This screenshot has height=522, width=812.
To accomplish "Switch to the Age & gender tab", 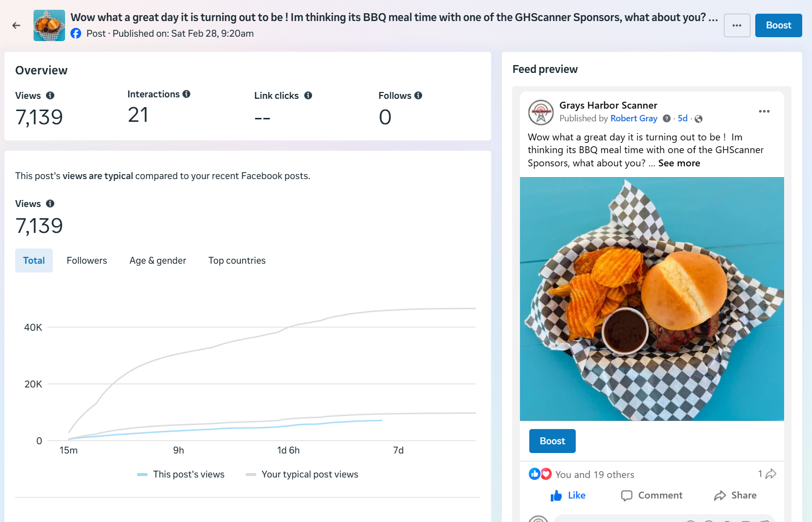I will pyautogui.click(x=158, y=261).
